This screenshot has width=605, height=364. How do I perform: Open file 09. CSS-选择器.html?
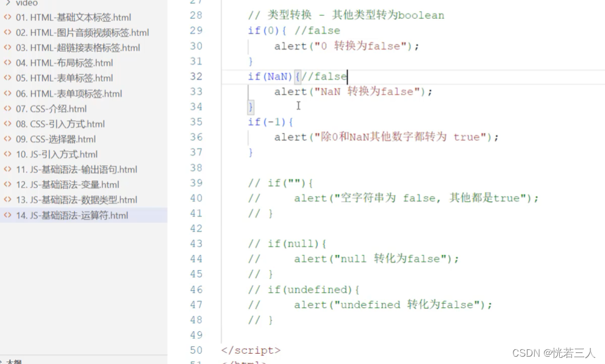point(55,139)
